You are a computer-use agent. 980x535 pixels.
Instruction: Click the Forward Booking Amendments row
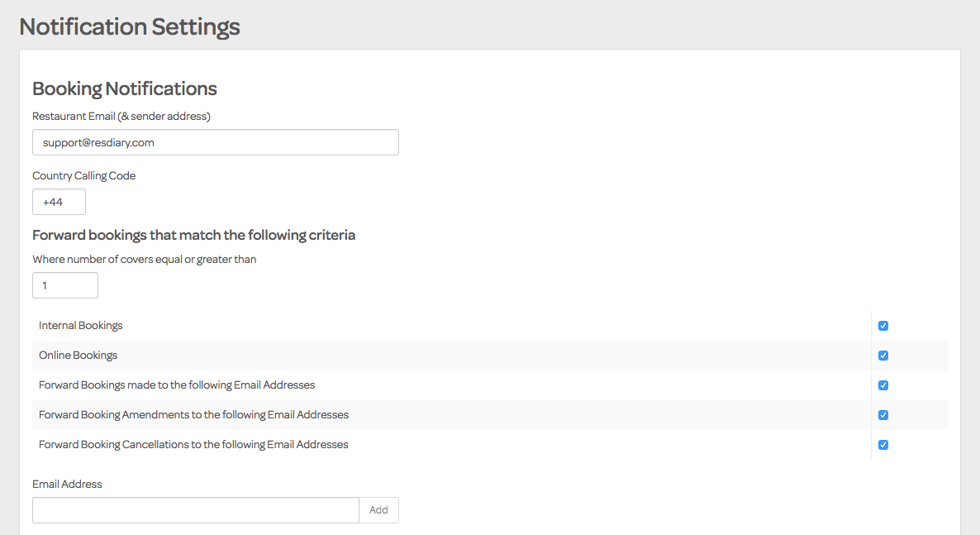click(x=193, y=414)
